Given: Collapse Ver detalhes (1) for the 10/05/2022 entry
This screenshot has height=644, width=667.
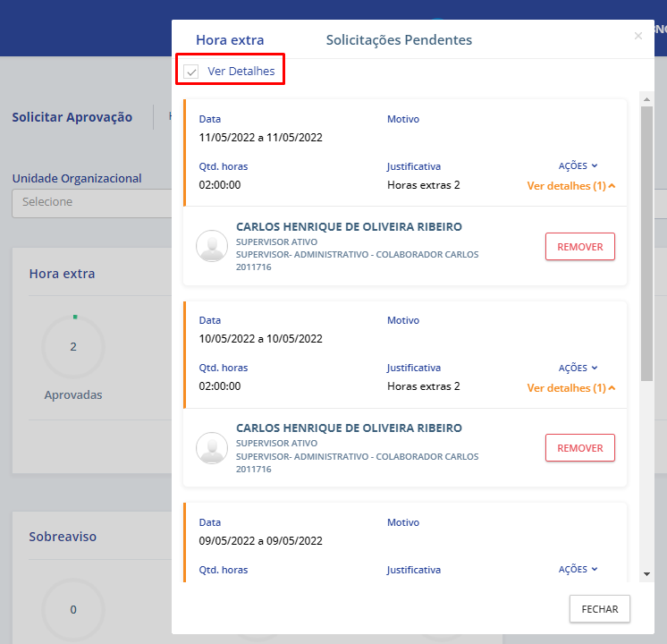Looking at the screenshot, I should point(571,388).
